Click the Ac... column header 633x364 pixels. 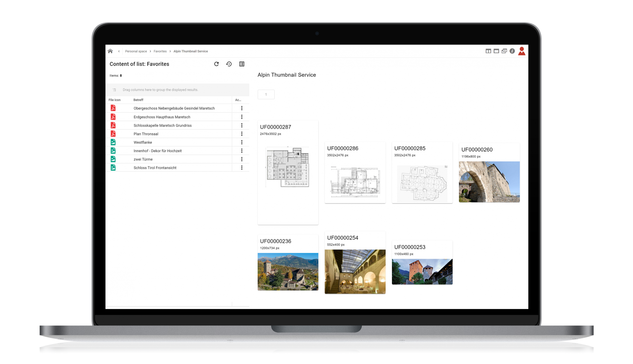(x=238, y=100)
